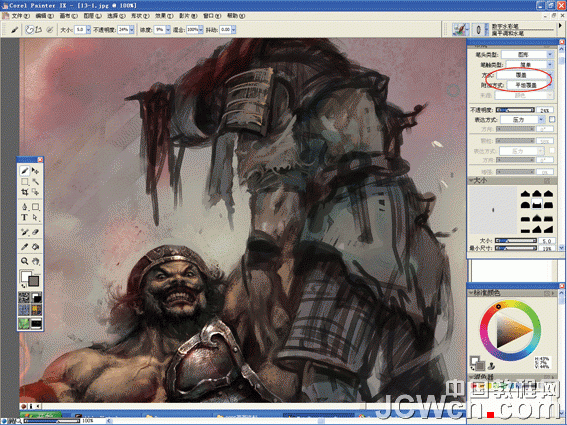
Task: Collapse the 标准颜色 colors panel
Action: pos(471,293)
